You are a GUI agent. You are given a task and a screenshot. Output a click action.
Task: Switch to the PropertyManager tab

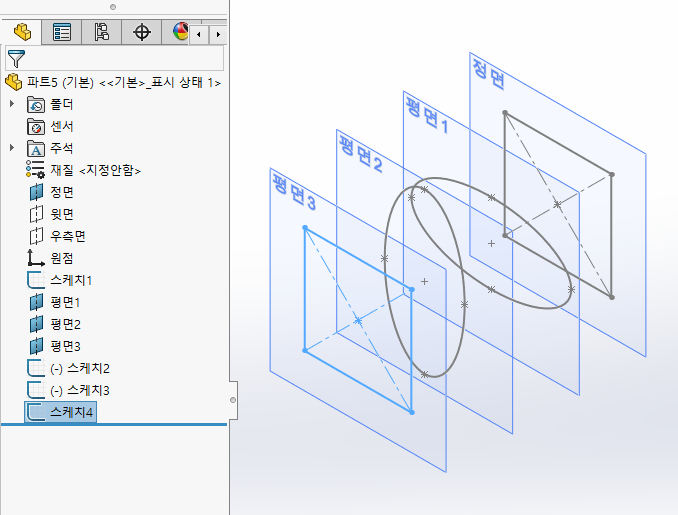[x=61, y=32]
